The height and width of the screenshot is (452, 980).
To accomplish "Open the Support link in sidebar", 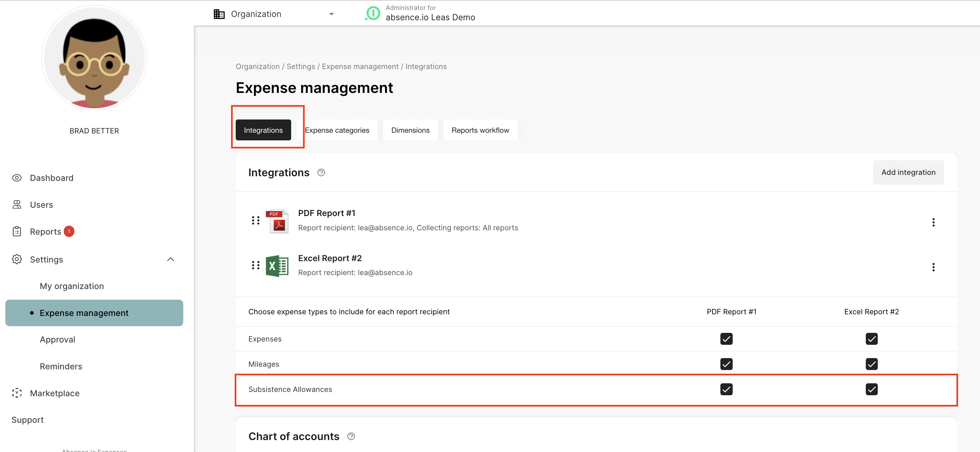I will 28,420.
